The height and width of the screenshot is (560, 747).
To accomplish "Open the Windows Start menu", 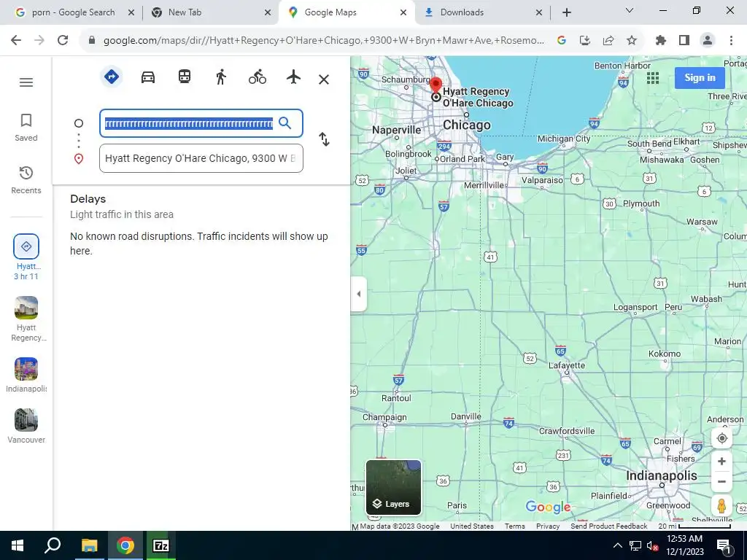I will [x=18, y=545].
